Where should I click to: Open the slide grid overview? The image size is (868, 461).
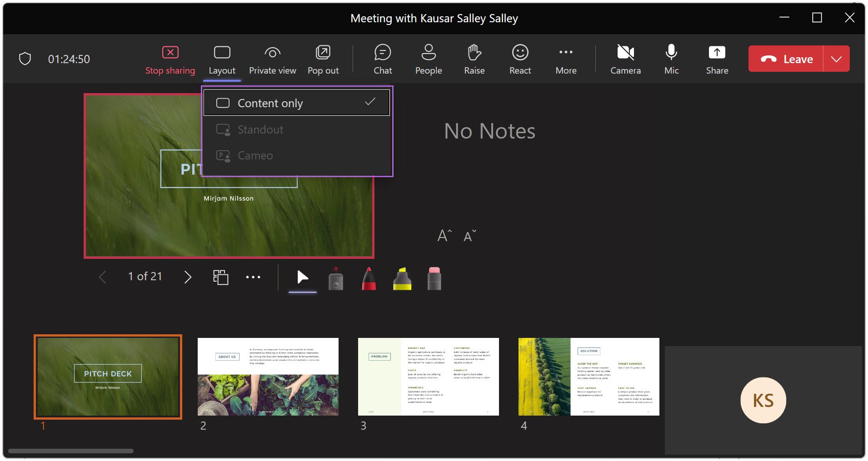coord(221,277)
